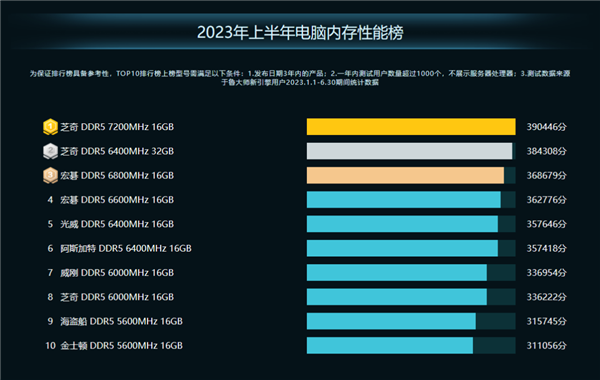This screenshot has height=380, width=600.
Task: Select the text 阿斯加特 DDR5 6400MHz 16GB
Action: point(126,248)
